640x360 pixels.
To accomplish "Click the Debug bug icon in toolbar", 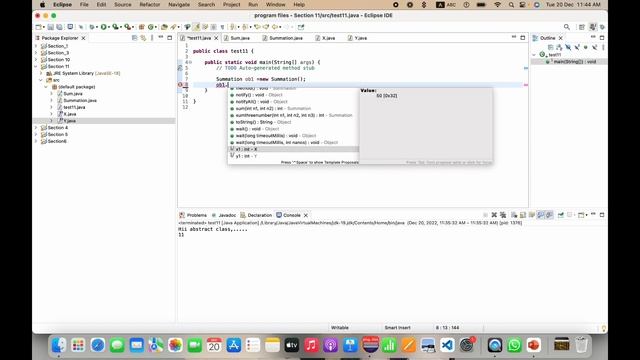I will pyautogui.click(x=91, y=27).
